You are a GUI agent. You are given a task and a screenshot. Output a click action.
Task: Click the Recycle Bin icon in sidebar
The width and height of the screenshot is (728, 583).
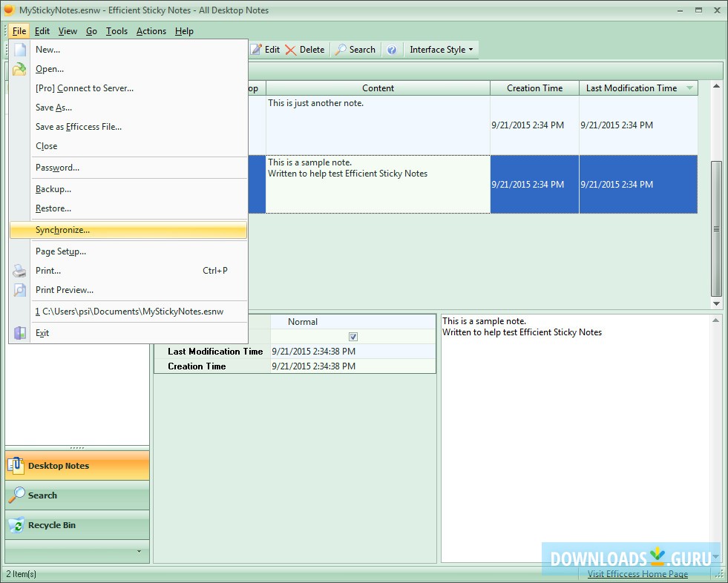(16, 525)
